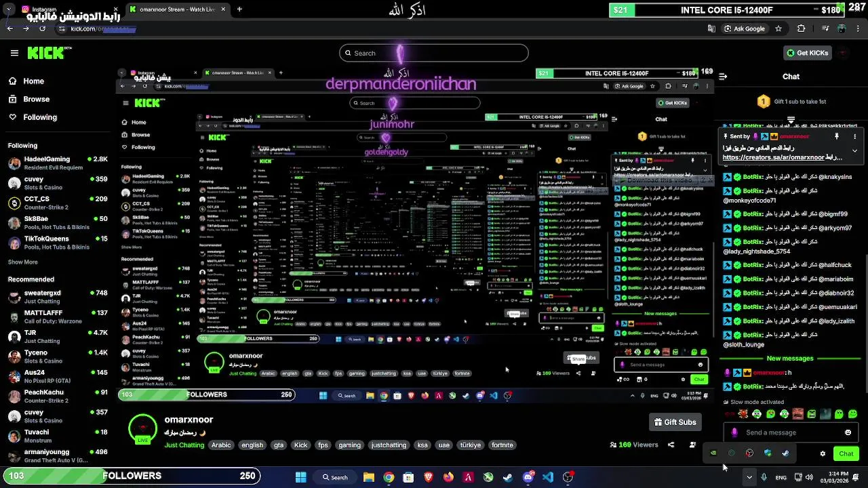Click the stream report icon beside share

tap(692, 445)
